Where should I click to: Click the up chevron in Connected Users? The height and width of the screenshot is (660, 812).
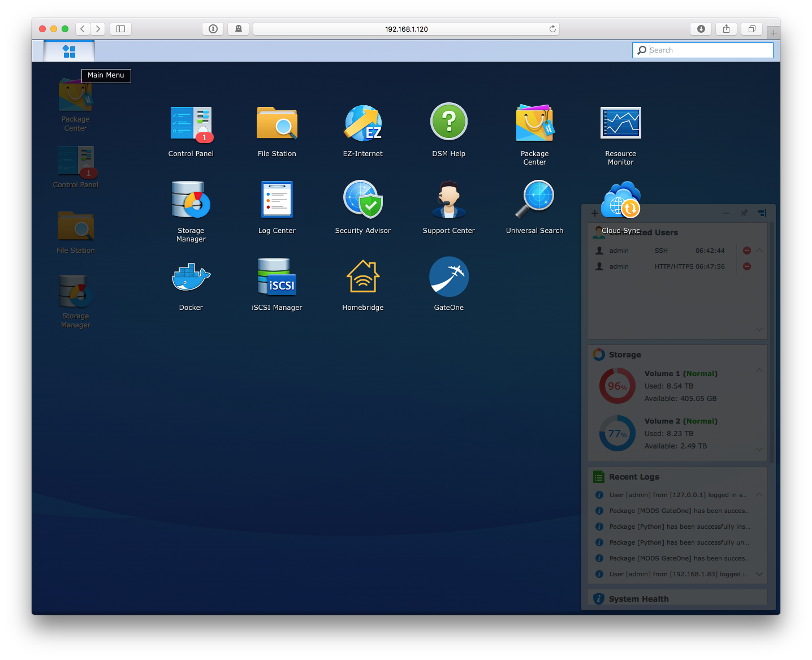click(759, 250)
